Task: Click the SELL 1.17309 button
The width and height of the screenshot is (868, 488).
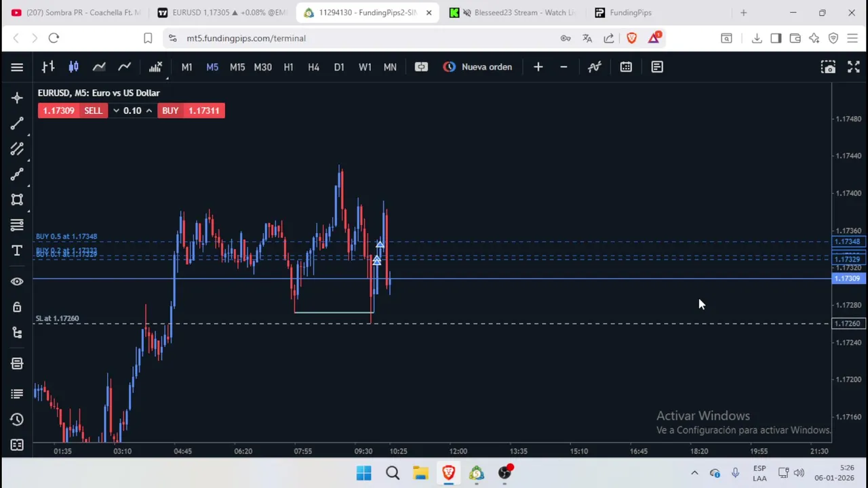Action: [72, 110]
